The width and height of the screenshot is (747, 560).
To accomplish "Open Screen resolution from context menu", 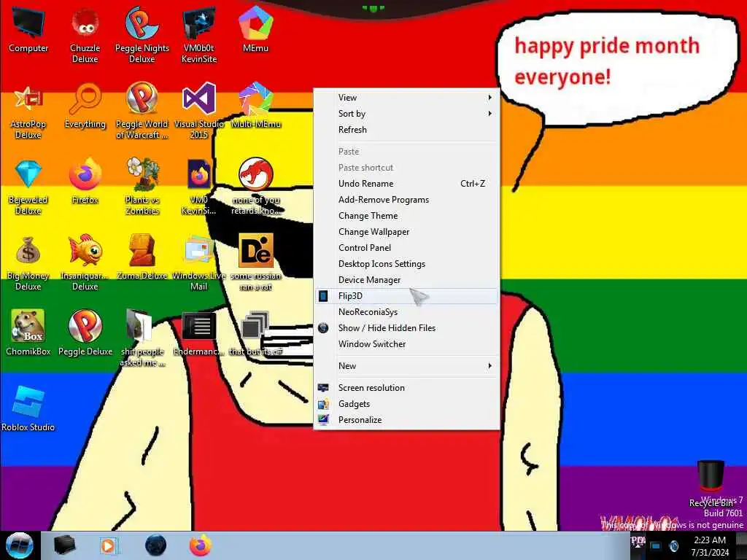I will 406,388.
